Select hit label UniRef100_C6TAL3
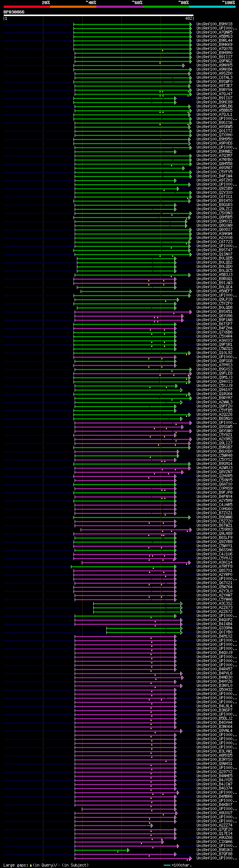The height and width of the screenshot is (868, 239). click(x=215, y=77)
